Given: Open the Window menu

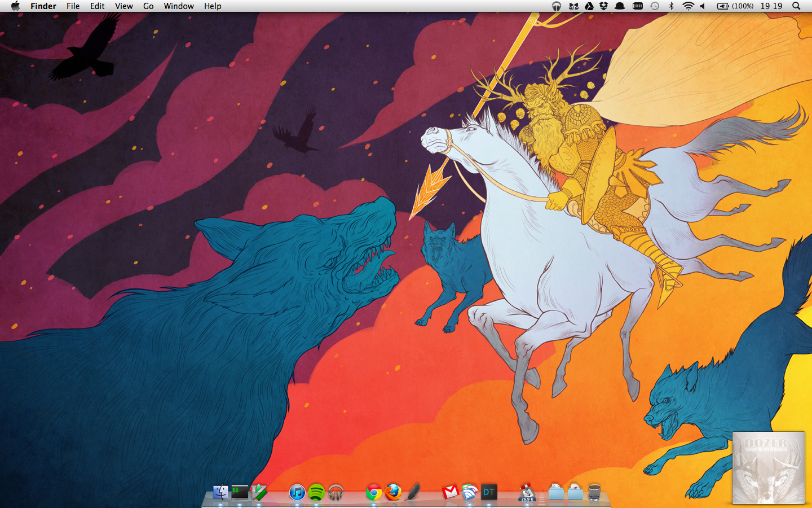Looking at the screenshot, I should coord(179,6).
